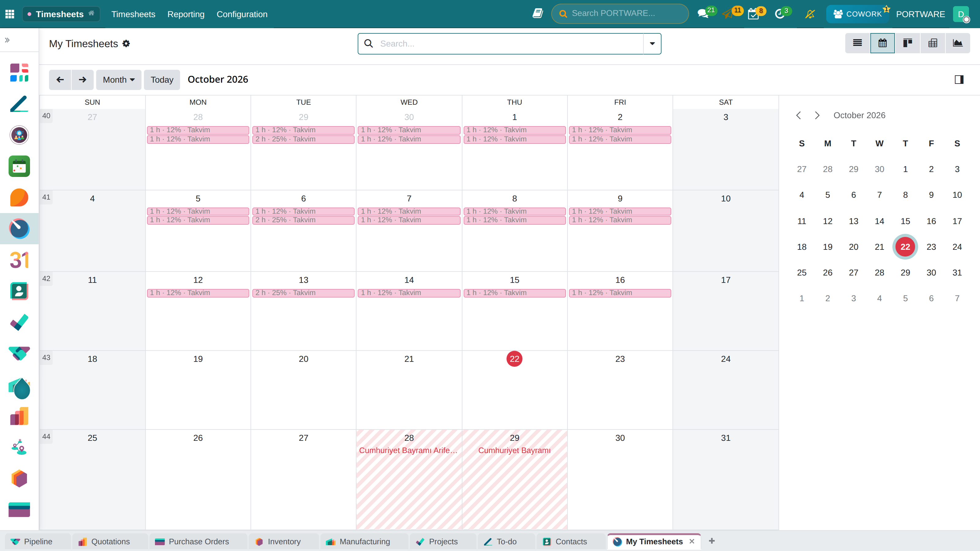Open the Reporting menu
Viewport: 980px width, 551px height.
pyautogui.click(x=186, y=14)
